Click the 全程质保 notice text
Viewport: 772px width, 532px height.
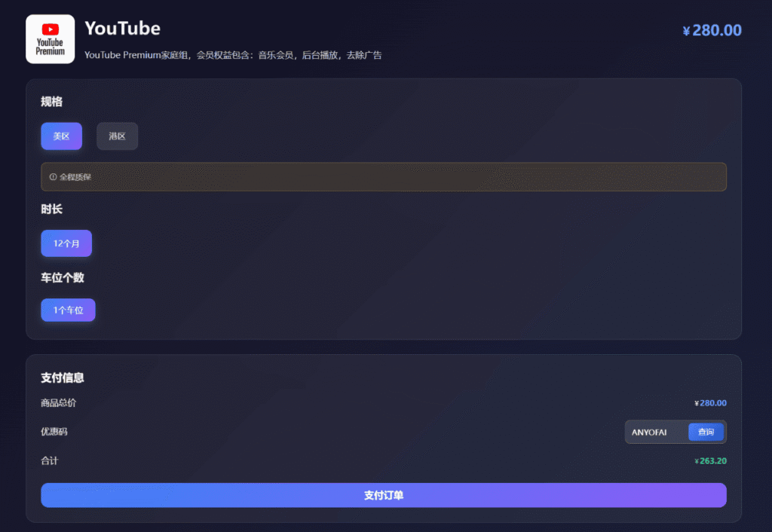[x=75, y=176]
